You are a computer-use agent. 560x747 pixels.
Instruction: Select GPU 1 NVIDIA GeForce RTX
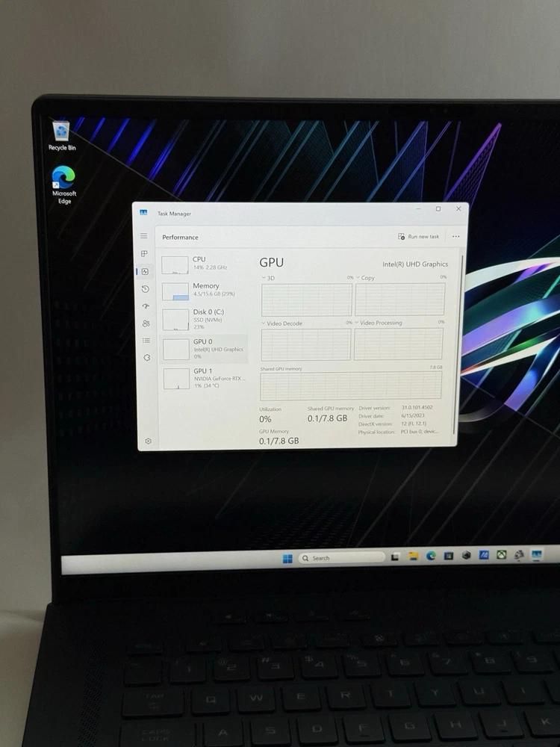pyautogui.click(x=205, y=376)
